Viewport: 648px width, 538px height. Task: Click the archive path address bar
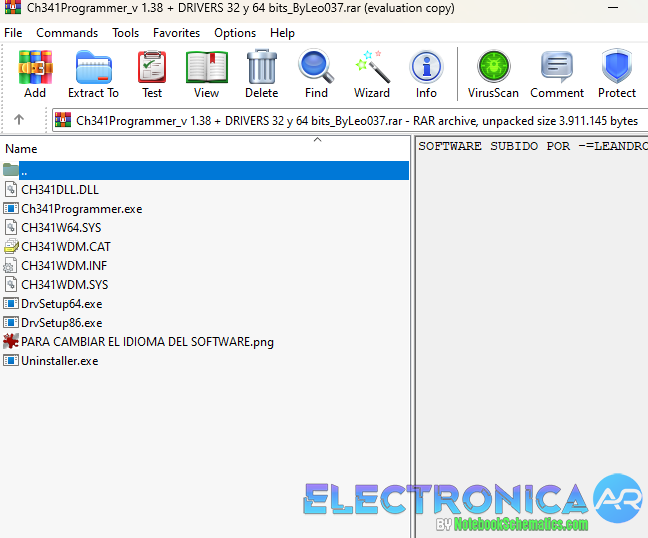tap(350, 121)
